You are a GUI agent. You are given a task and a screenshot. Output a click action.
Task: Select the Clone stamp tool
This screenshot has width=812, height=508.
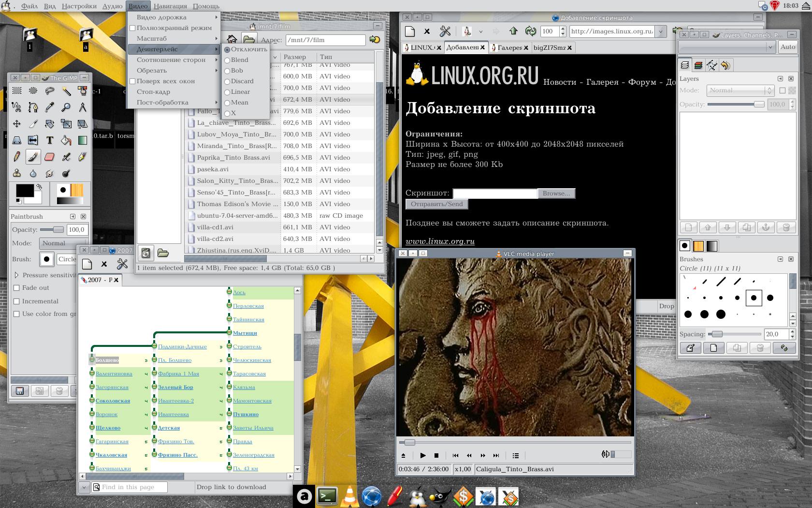pyautogui.click(x=16, y=173)
